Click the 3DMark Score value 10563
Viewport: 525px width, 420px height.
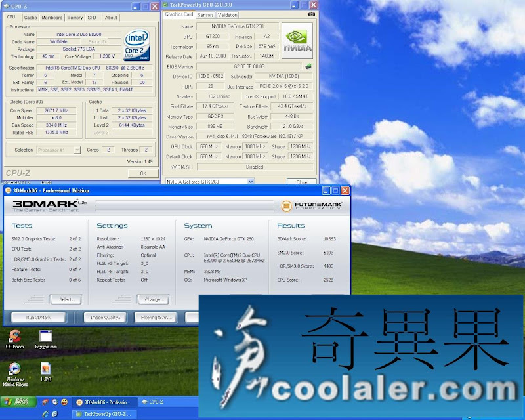329,239
